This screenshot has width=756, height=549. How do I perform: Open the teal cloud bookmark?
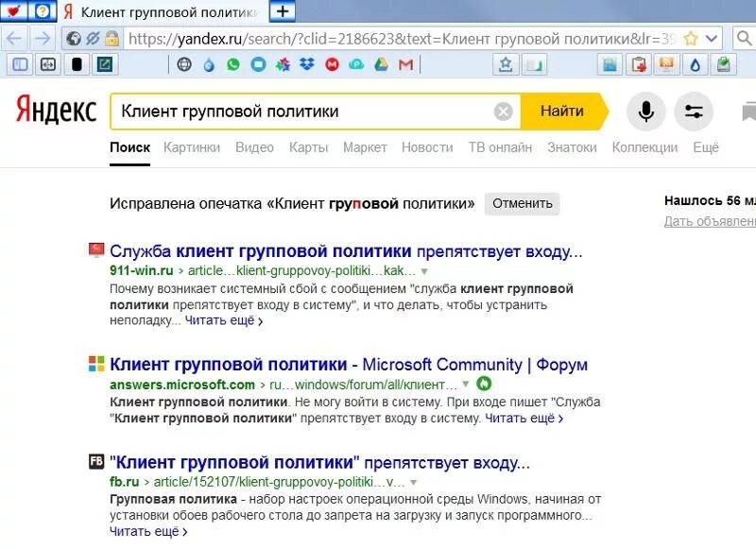coord(356,64)
